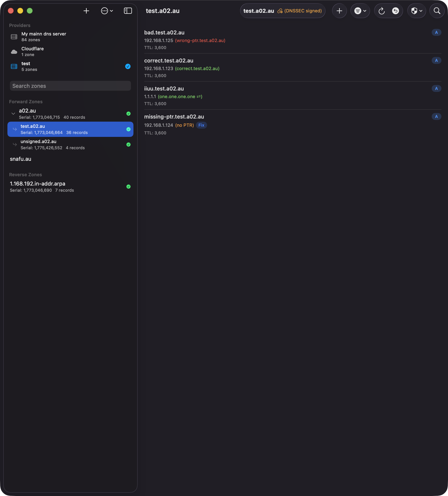Toggle the sidebar visibility icon
Viewport: 448px width, 496px height.
point(128,11)
